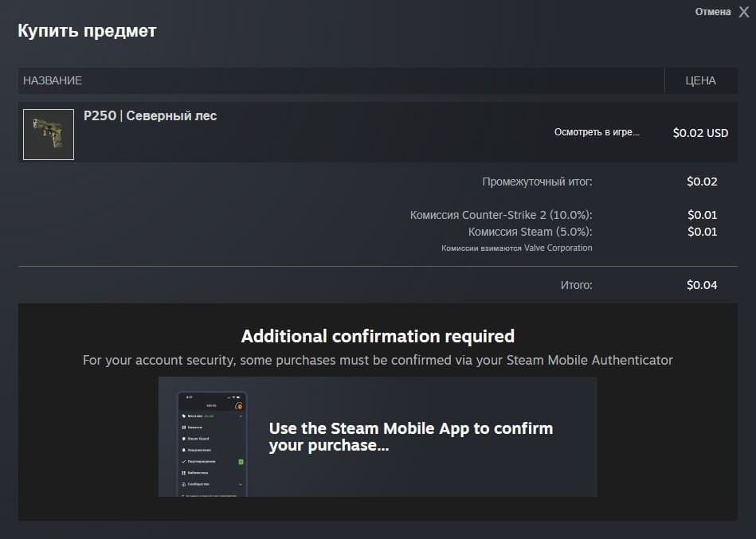
Task: Click the ЦЕНА column header
Action: coord(700,80)
